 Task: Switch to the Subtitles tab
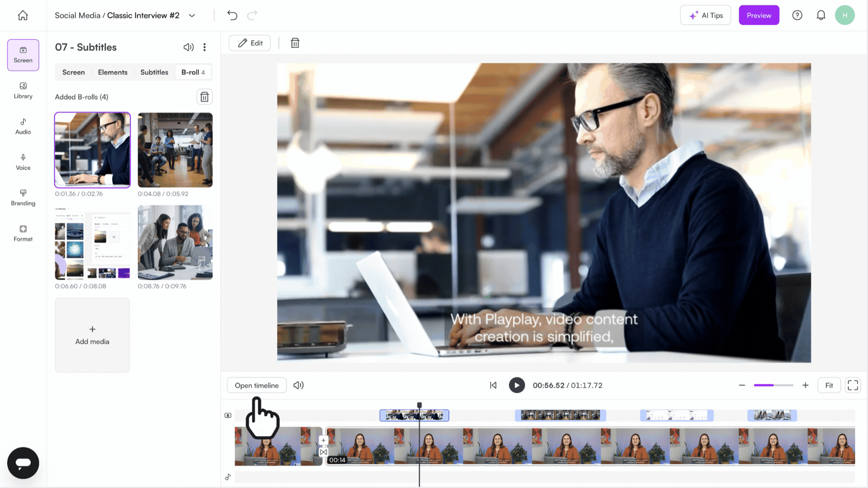coord(154,72)
